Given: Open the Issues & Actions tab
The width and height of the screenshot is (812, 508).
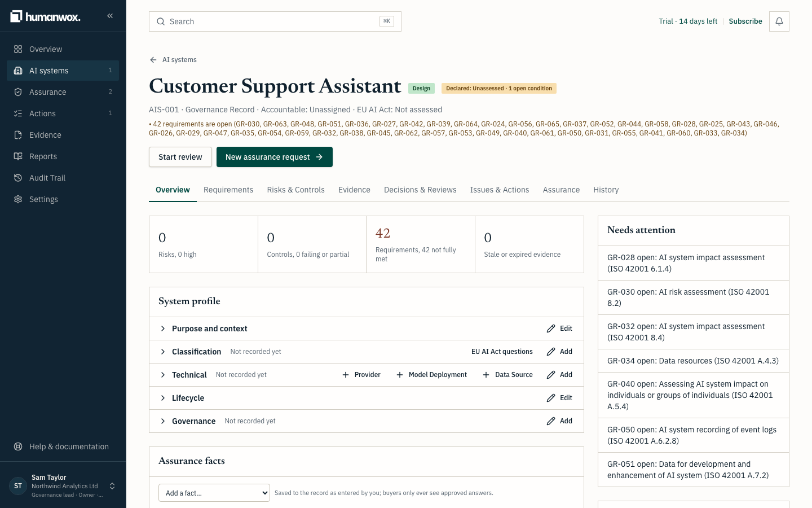Looking at the screenshot, I should (500, 190).
